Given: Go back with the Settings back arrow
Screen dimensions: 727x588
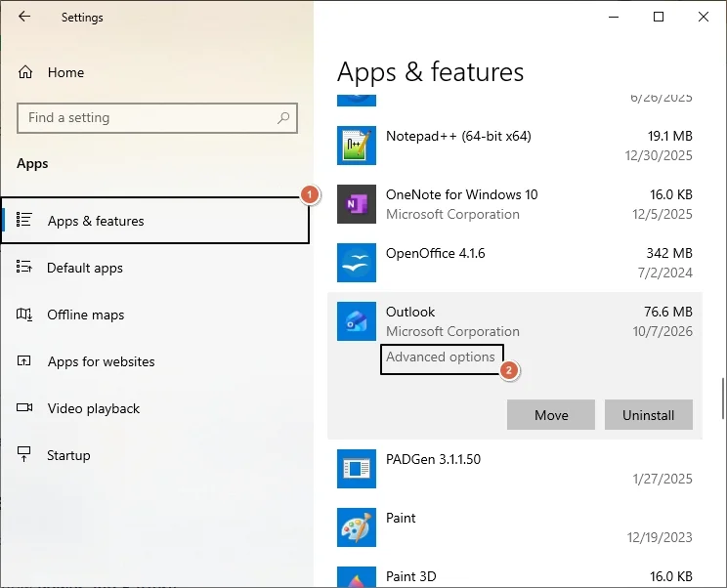Looking at the screenshot, I should pyautogui.click(x=24, y=17).
